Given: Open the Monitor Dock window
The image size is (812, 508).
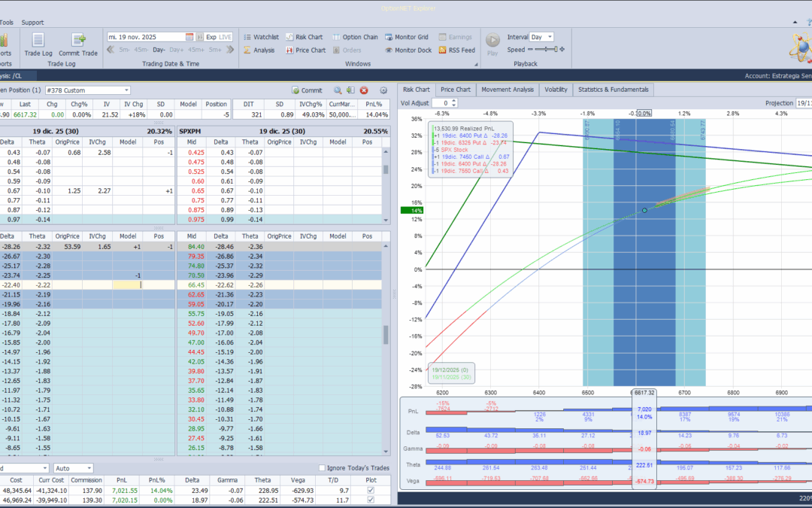Looking at the screenshot, I should 408,50.
